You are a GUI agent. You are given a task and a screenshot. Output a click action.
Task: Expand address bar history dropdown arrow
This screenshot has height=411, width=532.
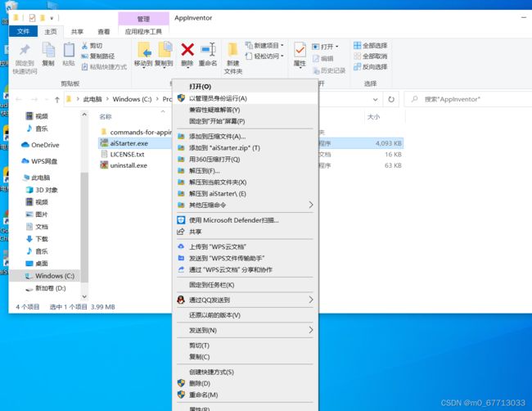(375, 99)
